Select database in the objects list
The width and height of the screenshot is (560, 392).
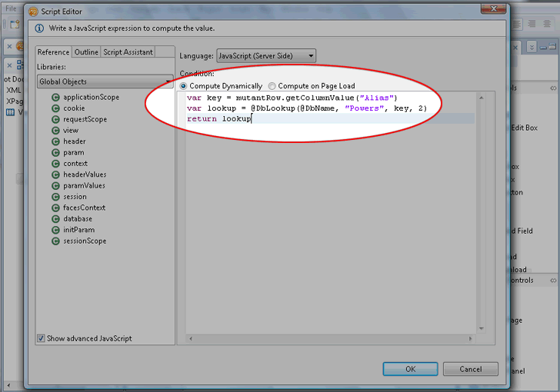point(78,219)
